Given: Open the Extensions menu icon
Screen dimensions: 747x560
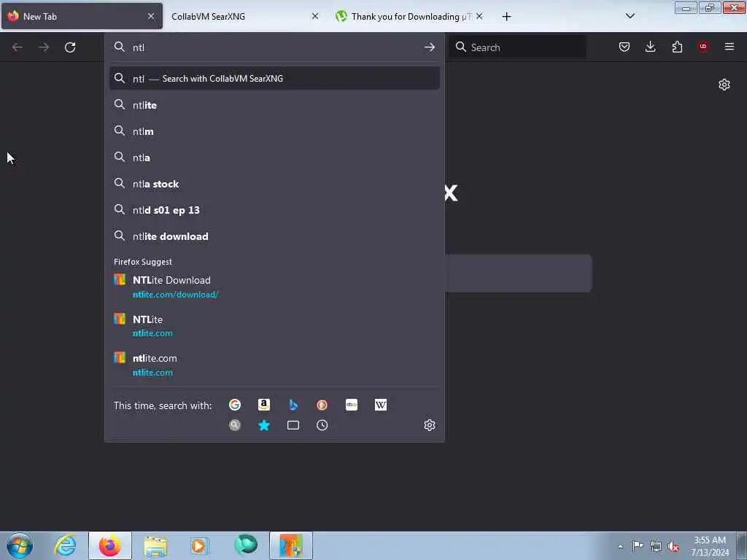Looking at the screenshot, I should pyautogui.click(x=677, y=47).
